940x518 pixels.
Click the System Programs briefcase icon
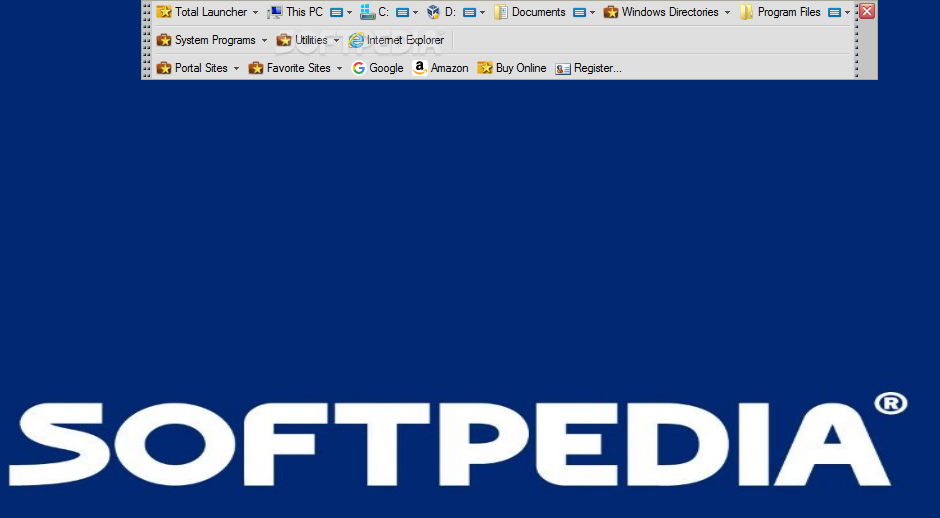point(164,40)
